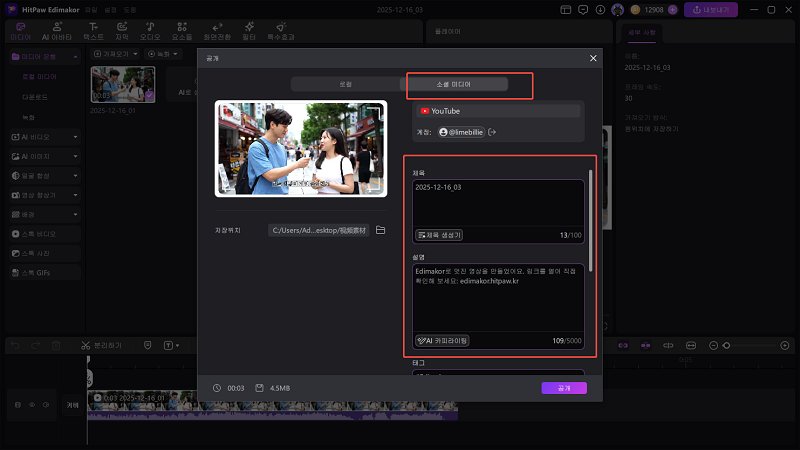This screenshot has height=450, width=800.
Task: Open the YouTube platform dropdown
Action: [498, 111]
